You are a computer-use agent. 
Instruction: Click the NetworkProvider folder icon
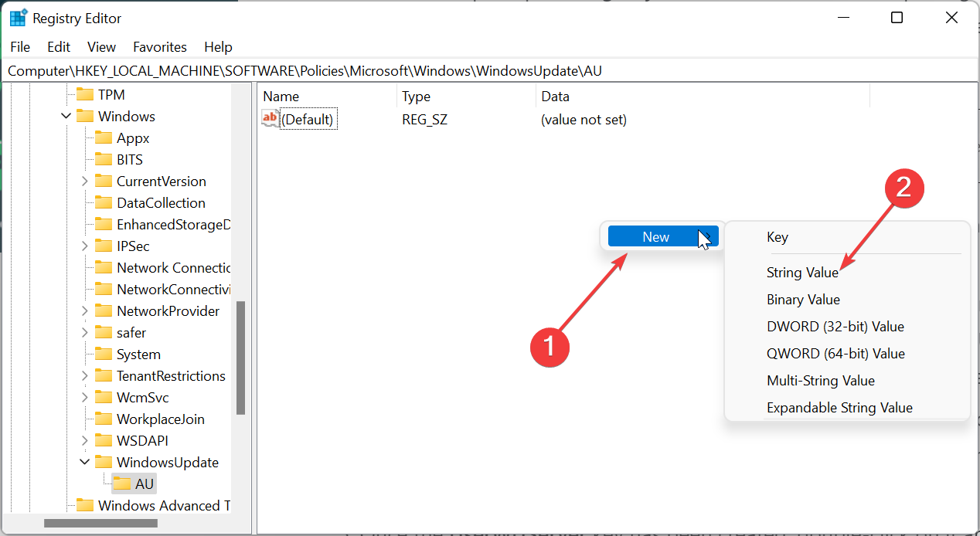103,311
